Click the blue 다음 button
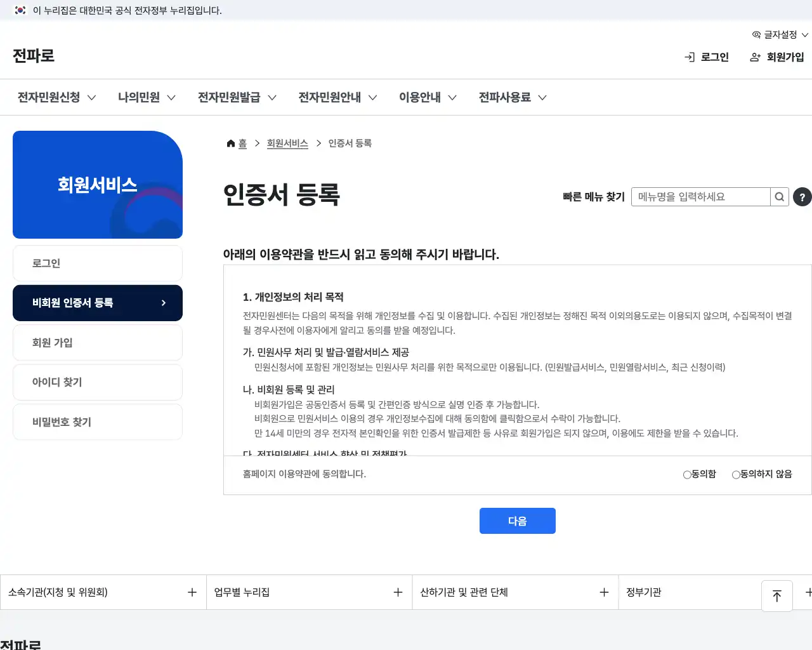The width and height of the screenshot is (812, 650). (518, 521)
